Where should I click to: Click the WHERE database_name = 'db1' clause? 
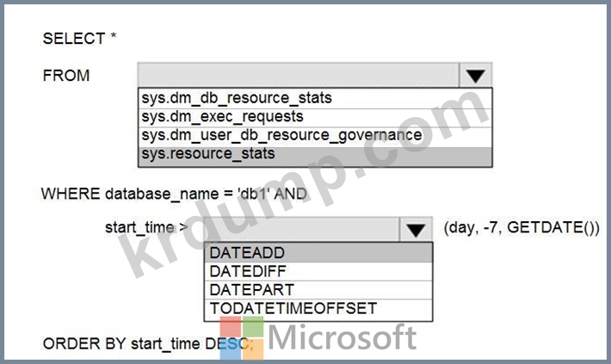[x=173, y=194]
